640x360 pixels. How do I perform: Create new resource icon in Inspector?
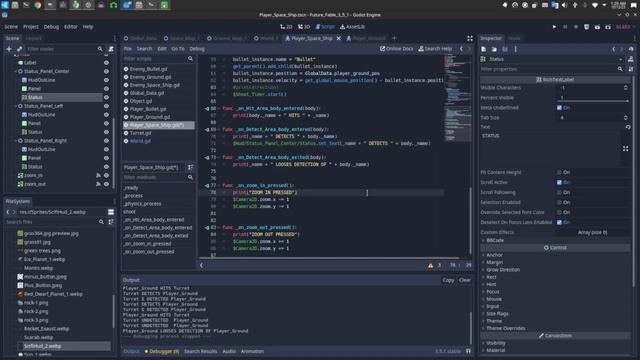[484, 49]
